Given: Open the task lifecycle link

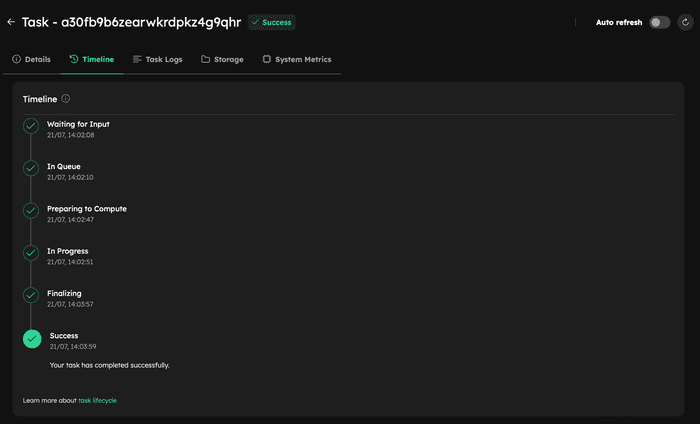Looking at the screenshot, I should pos(97,400).
